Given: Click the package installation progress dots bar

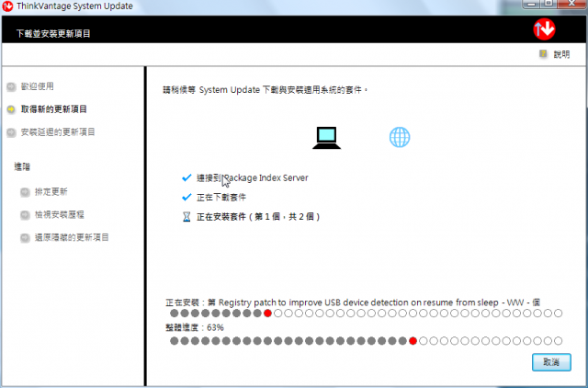Looking at the screenshot, I should click(366, 313).
